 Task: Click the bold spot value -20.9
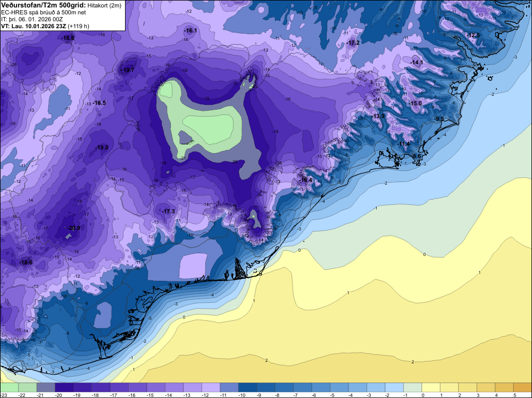pyautogui.click(x=73, y=228)
